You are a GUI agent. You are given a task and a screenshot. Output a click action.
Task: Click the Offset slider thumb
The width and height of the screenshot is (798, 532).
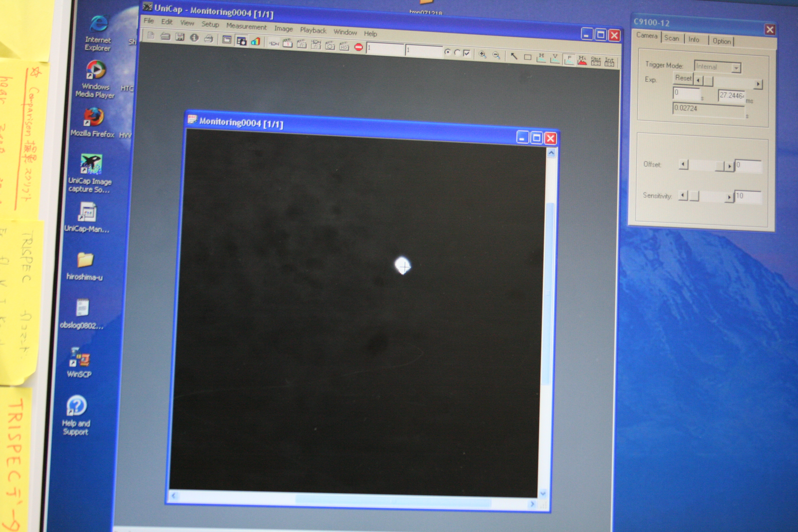720,166
